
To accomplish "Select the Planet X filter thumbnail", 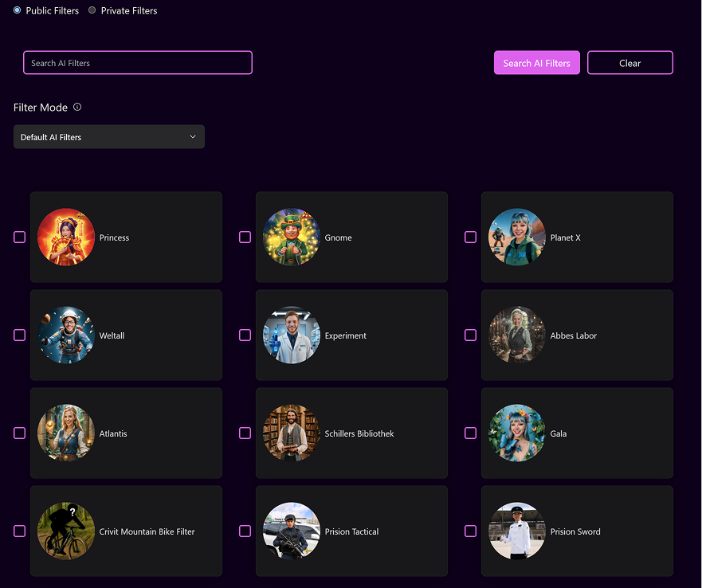I will click(x=517, y=237).
